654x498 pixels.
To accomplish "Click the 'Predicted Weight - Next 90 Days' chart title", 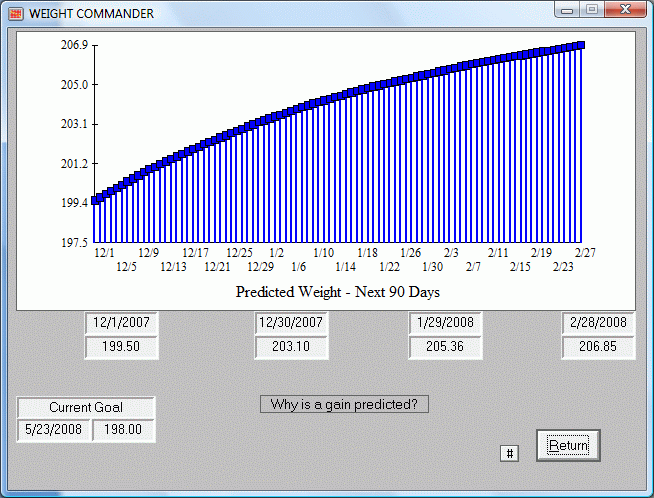I will 337,293.
